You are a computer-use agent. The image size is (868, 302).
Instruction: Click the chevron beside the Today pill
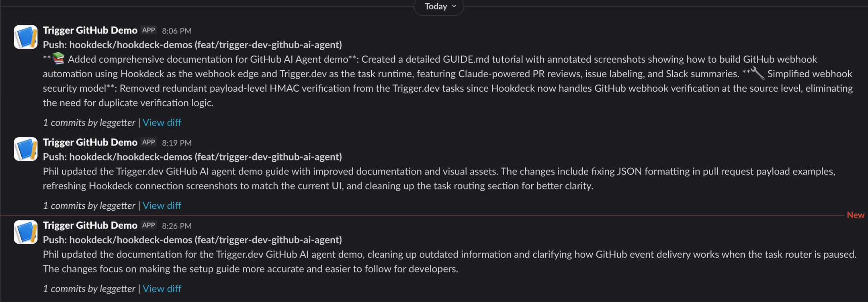(x=454, y=6)
